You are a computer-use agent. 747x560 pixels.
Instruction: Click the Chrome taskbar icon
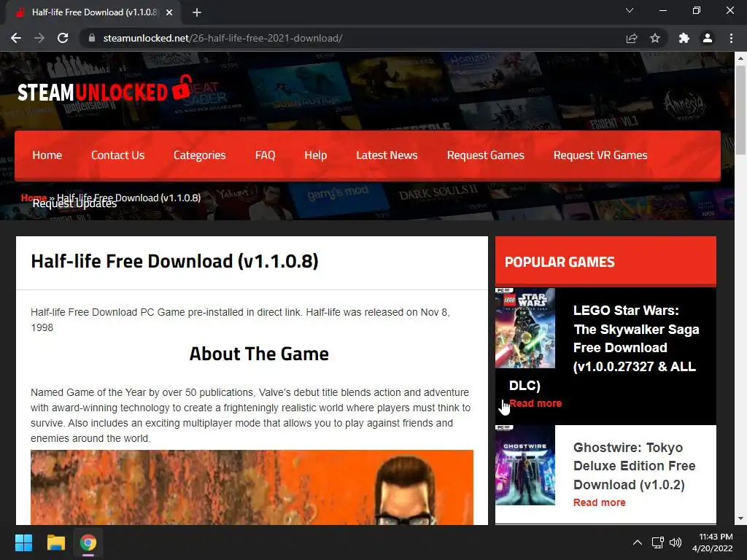coord(88,542)
